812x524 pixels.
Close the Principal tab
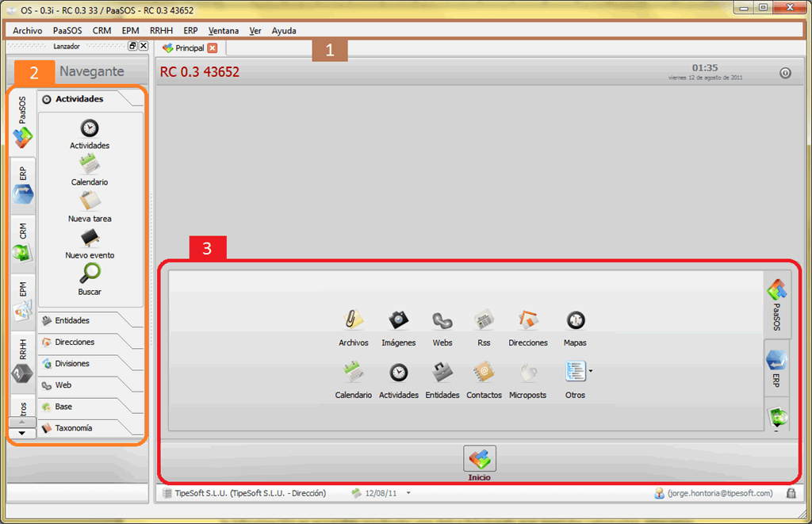pos(213,48)
